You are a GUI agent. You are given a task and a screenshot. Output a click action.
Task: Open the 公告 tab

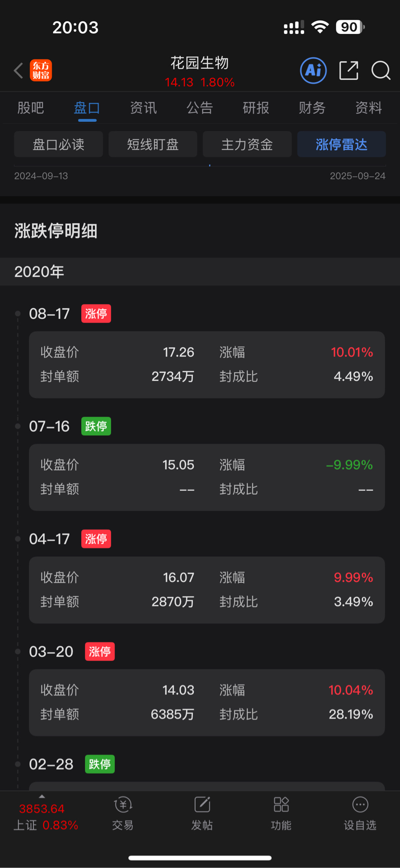point(199,108)
